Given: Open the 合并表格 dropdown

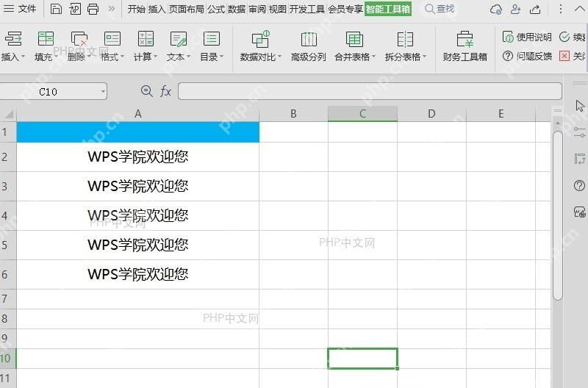Looking at the screenshot, I should (373, 57).
